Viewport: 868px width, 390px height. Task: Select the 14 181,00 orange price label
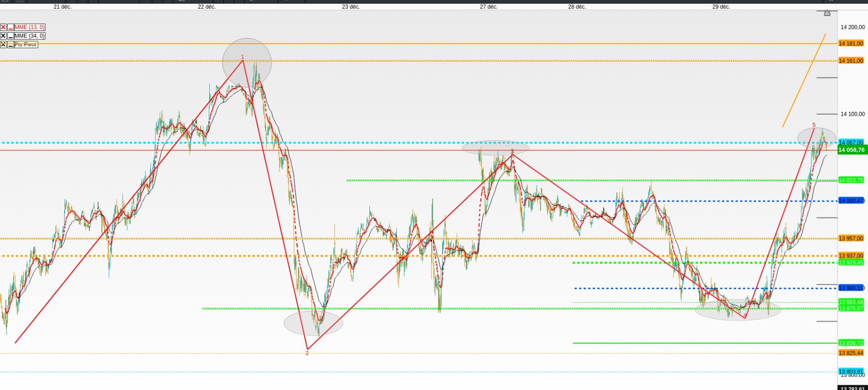851,43
